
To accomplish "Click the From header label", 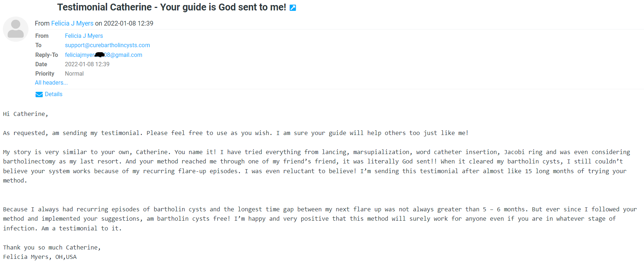I will [42, 36].
